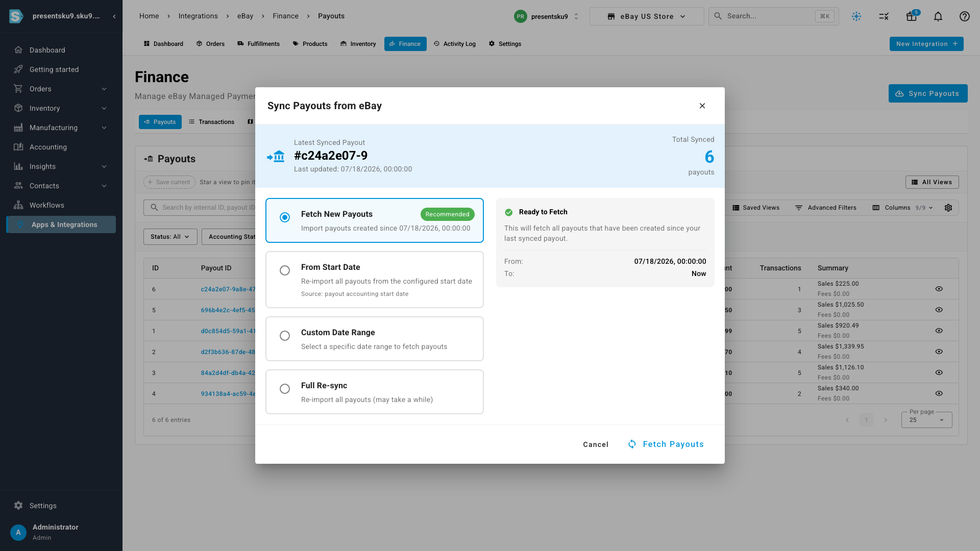Open the Per page 25 dropdown

pyautogui.click(x=926, y=420)
